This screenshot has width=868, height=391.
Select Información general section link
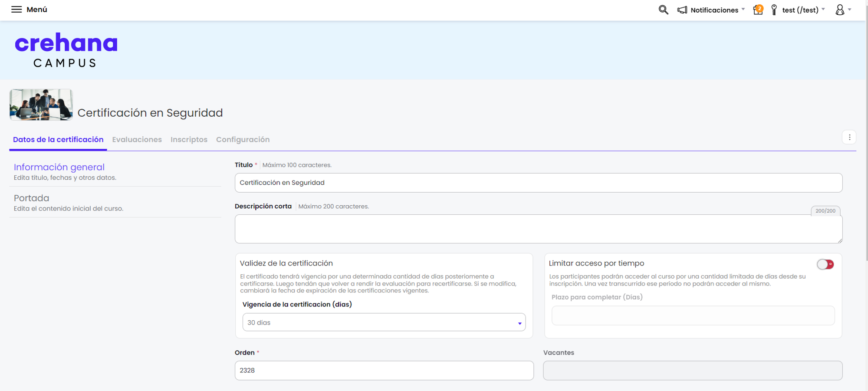[x=59, y=168]
